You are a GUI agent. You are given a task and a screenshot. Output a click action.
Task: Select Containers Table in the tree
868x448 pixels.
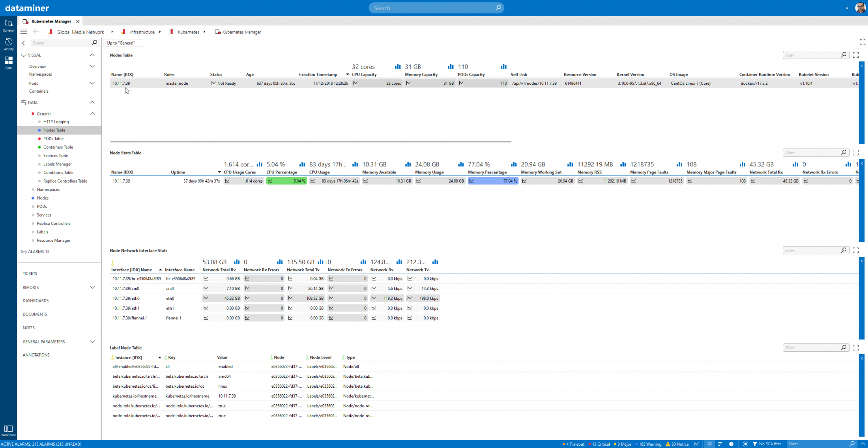point(58,147)
